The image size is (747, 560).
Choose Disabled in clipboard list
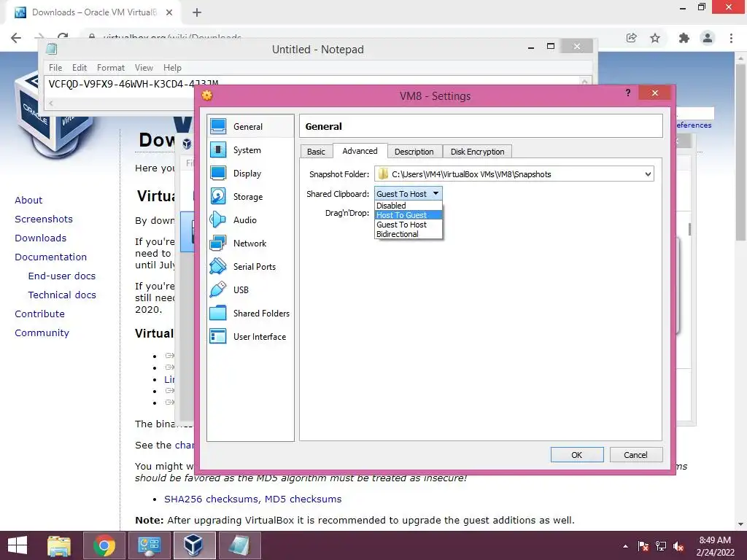coord(409,206)
